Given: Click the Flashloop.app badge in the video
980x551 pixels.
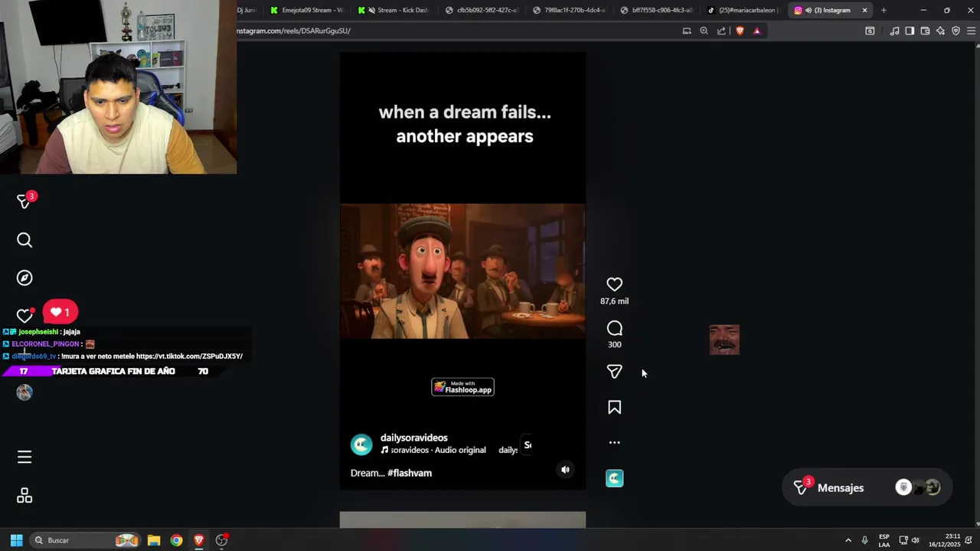Looking at the screenshot, I should 462,387.
